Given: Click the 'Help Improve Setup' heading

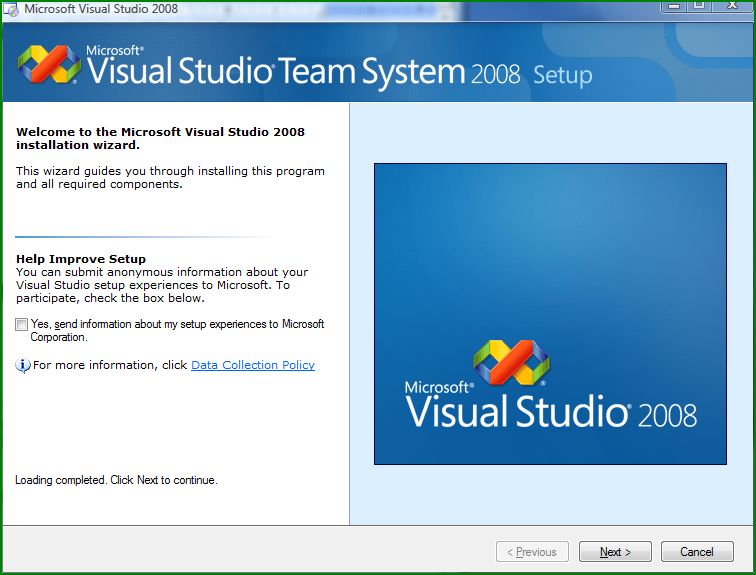Looking at the screenshot, I should point(81,259).
